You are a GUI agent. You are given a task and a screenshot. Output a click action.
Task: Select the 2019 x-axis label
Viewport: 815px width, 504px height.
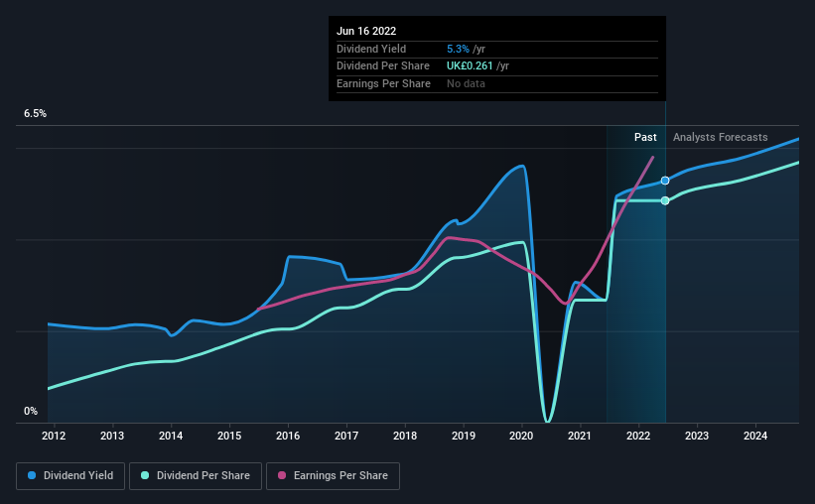click(464, 436)
